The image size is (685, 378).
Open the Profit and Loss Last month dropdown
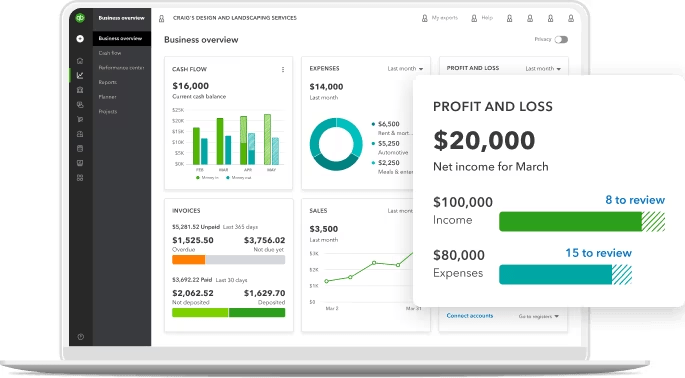543,69
